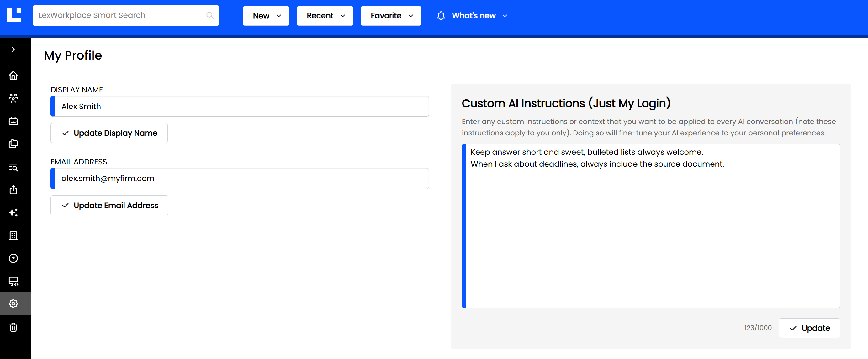This screenshot has width=868, height=359.
Task: Open the people/clients sidebar icon
Action: [13, 98]
